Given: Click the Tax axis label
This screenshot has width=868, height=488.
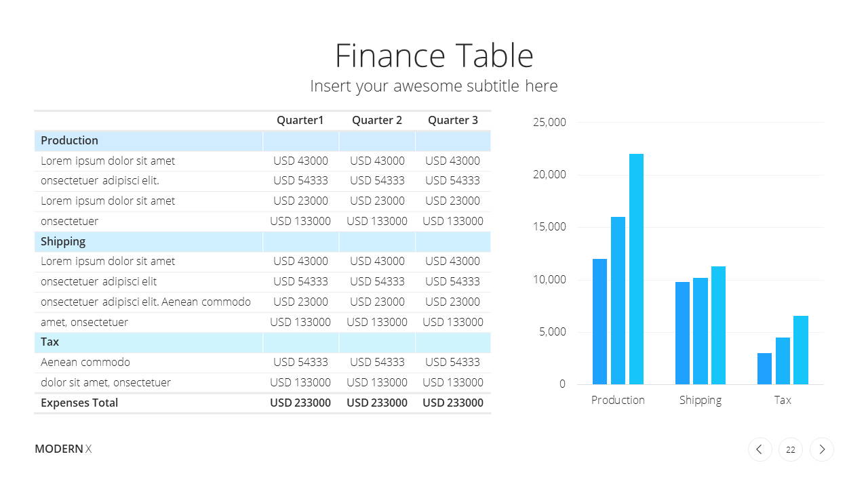Looking at the screenshot, I should pyautogui.click(x=783, y=400).
